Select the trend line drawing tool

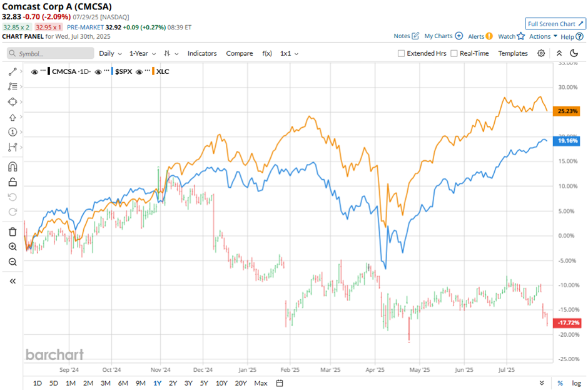pyautogui.click(x=13, y=71)
